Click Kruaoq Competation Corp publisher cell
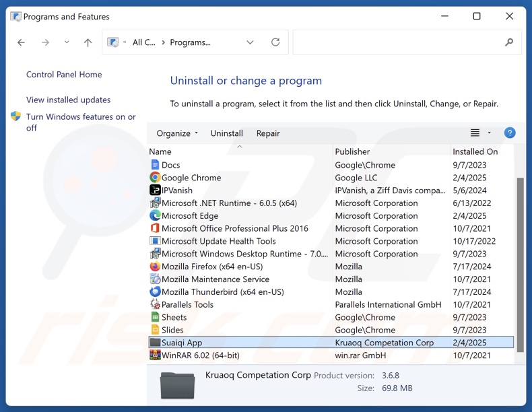 click(x=385, y=343)
